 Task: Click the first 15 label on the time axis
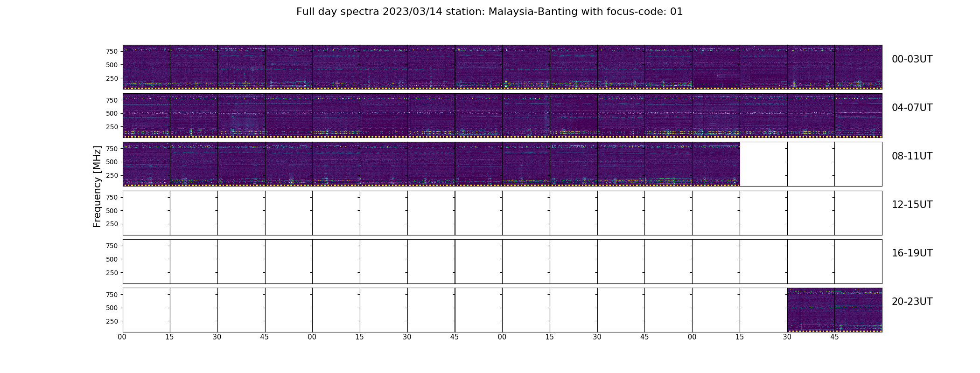coord(169,337)
